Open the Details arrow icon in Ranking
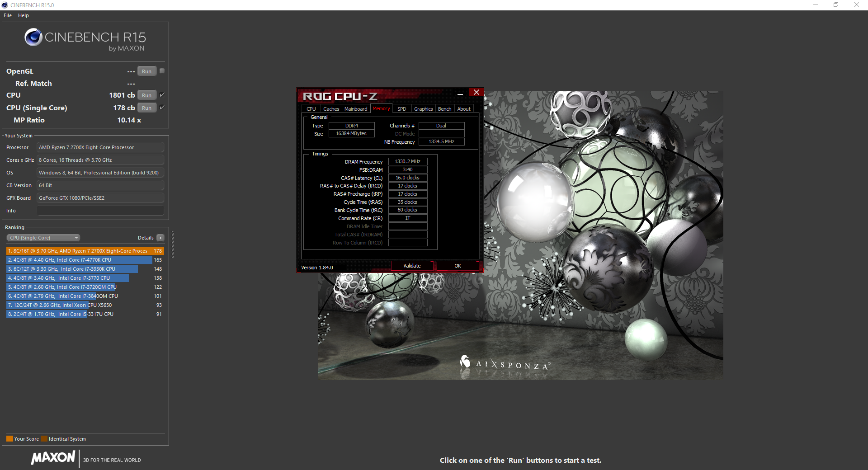 coord(160,238)
